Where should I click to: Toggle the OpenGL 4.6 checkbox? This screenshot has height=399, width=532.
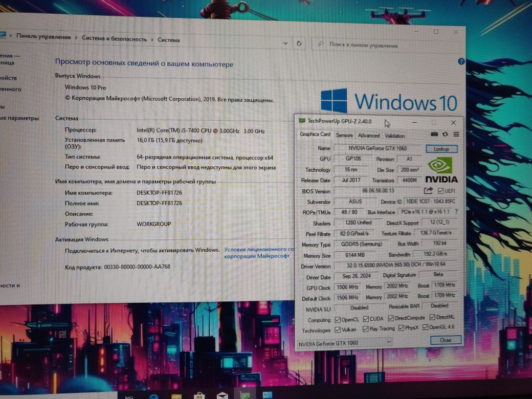425,327
